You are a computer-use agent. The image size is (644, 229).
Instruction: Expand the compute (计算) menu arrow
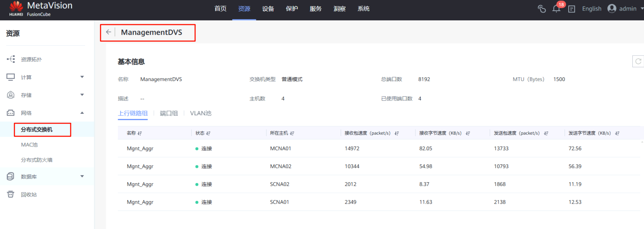[x=82, y=77]
